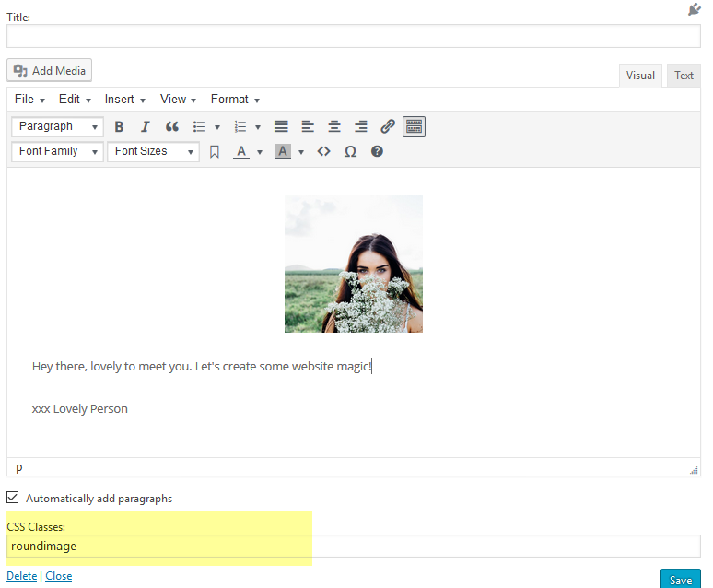
Task: Align text to the right
Action: point(361,126)
